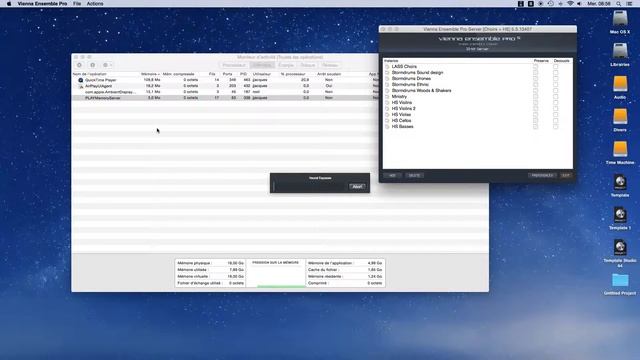This screenshot has width=640, height=360.
Task: Click the HS Cellos instance icon
Action: click(x=387, y=121)
